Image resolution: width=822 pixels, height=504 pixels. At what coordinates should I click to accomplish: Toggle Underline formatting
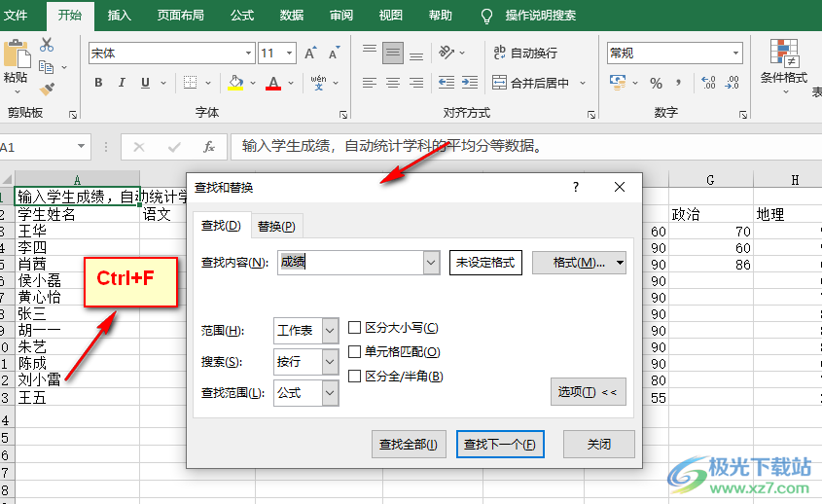[x=145, y=83]
